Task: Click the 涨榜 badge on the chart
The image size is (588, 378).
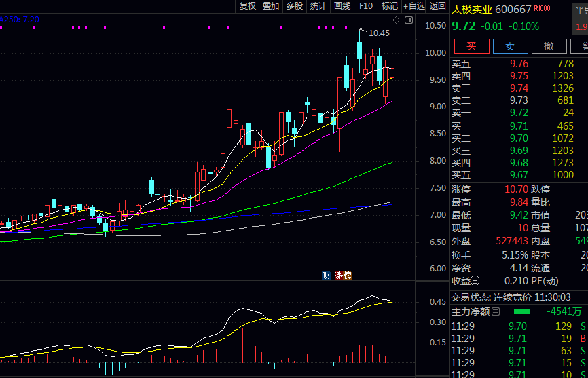Action: (343, 275)
